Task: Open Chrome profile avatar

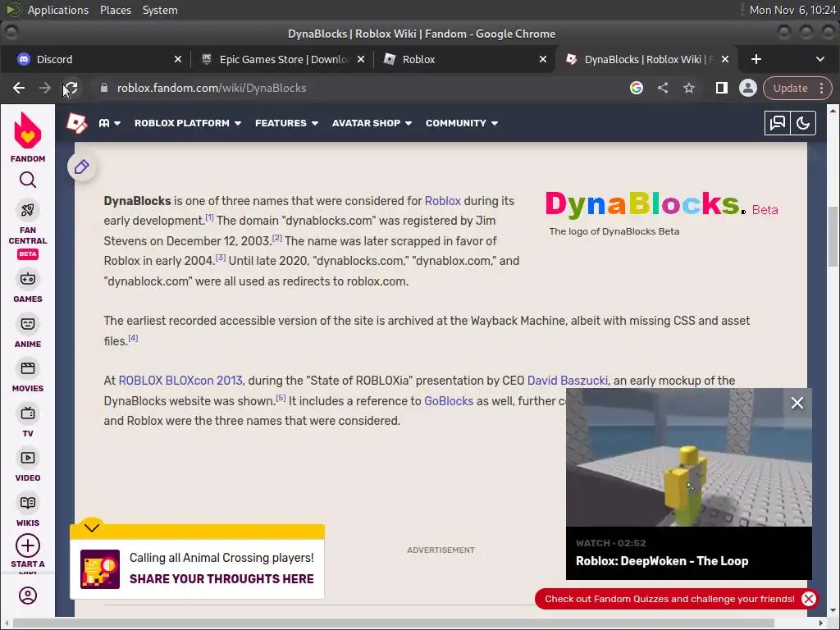Action: (748, 88)
